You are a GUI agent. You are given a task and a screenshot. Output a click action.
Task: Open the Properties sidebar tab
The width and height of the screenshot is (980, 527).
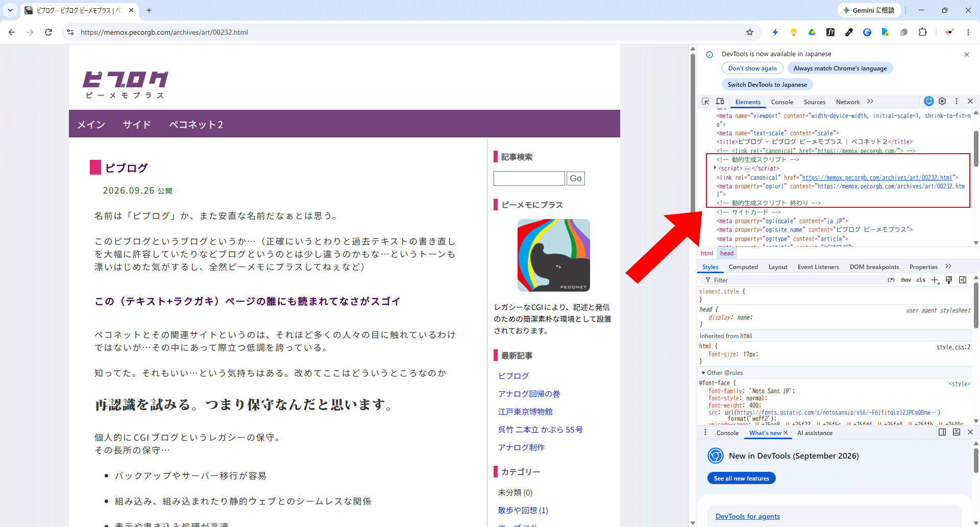(x=923, y=267)
